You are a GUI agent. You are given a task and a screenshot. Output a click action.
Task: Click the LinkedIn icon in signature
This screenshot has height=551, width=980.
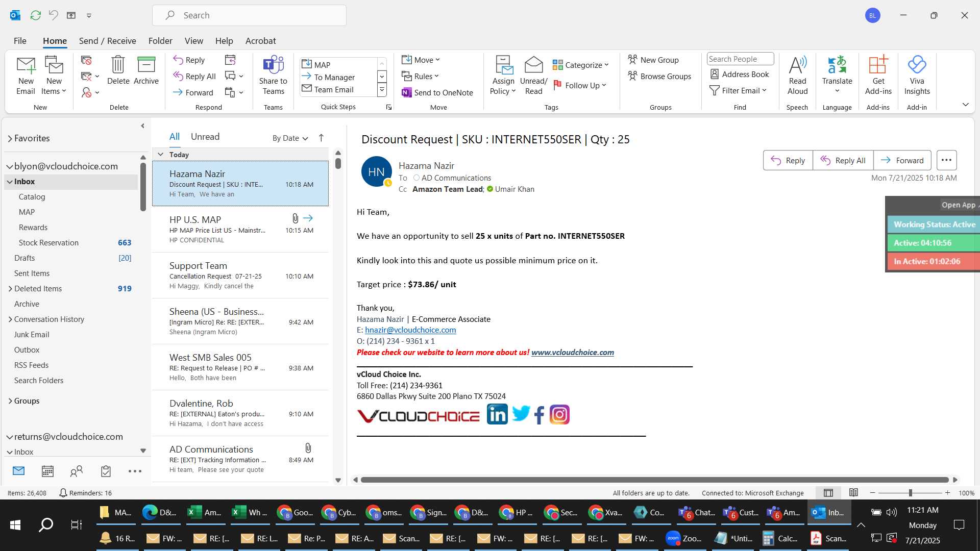497,414
